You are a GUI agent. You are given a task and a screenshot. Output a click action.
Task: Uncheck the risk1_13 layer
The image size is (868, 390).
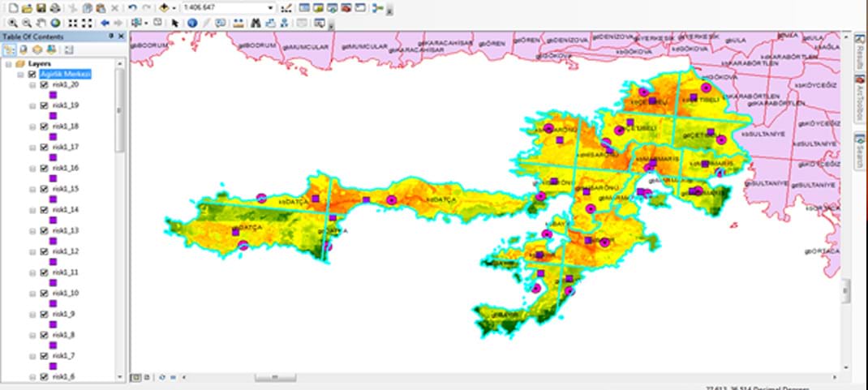pyautogui.click(x=45, y=231)
